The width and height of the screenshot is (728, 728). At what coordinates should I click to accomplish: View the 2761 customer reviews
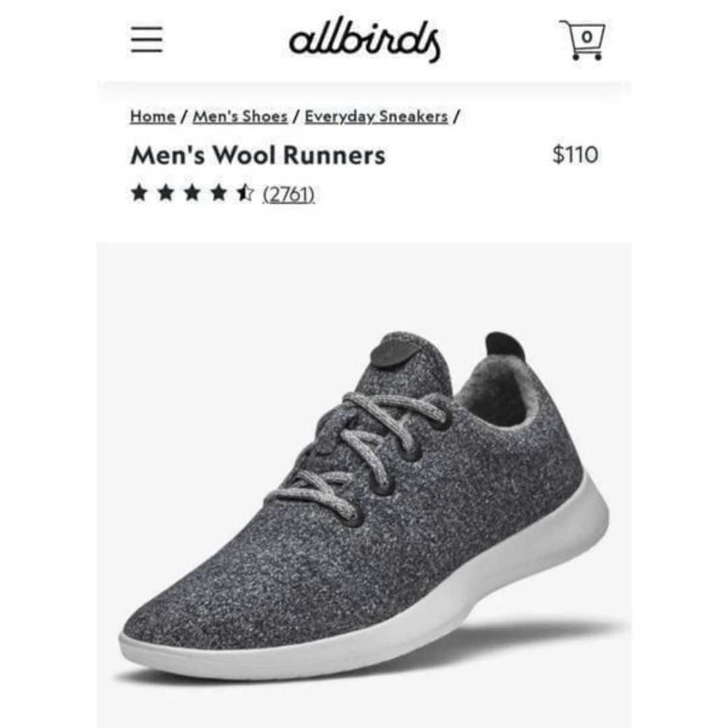pyautogui.click(x=289, y=193)
